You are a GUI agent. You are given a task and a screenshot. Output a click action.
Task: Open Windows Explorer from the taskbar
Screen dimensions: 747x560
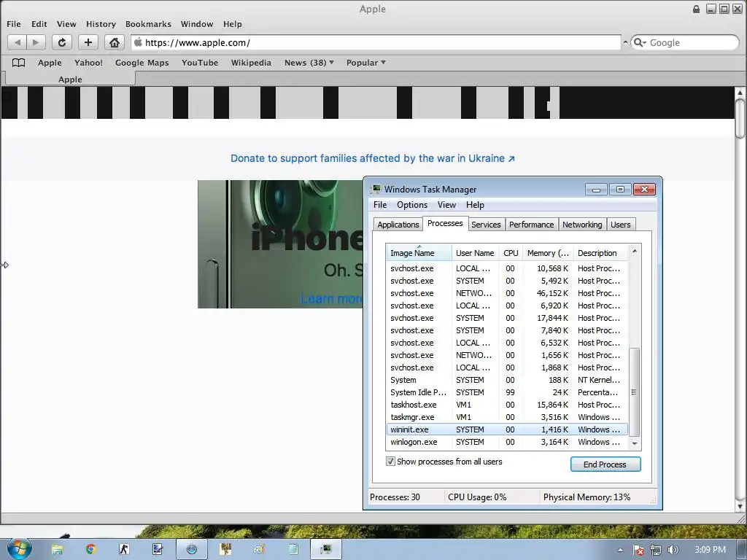click(57, 550)
